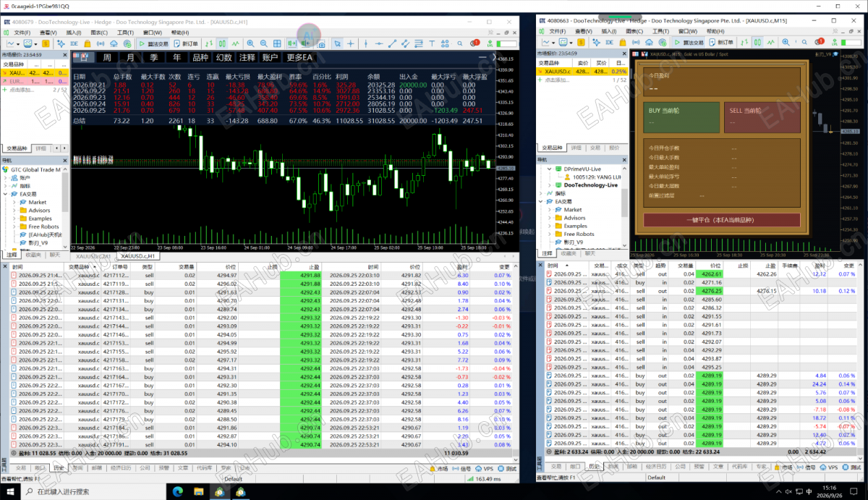Expand the Advisors folder in left navigator
868x500 pixels.
pyautogui.click(x=14, y=211)
